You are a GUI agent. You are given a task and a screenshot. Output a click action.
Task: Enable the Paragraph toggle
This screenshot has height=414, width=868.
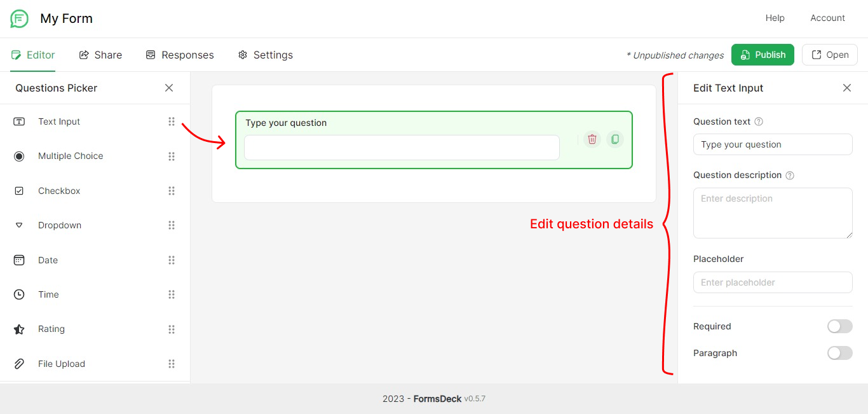[x=839, y=352]
